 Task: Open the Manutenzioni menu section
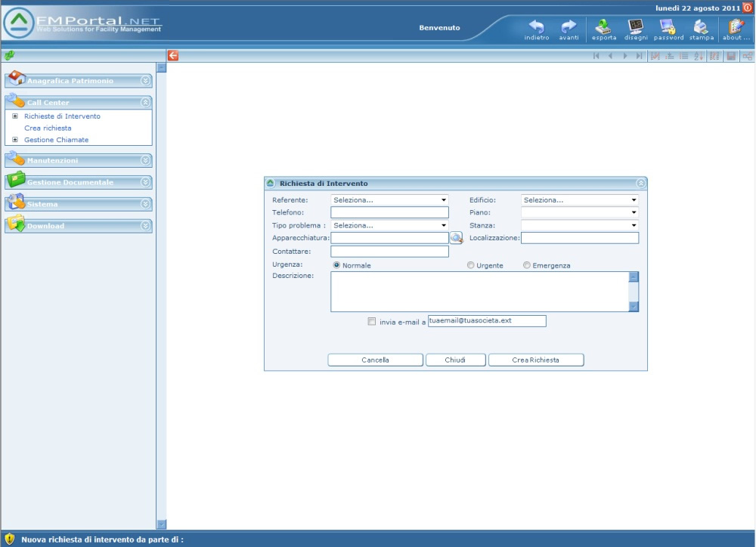[x=79, y=160]
